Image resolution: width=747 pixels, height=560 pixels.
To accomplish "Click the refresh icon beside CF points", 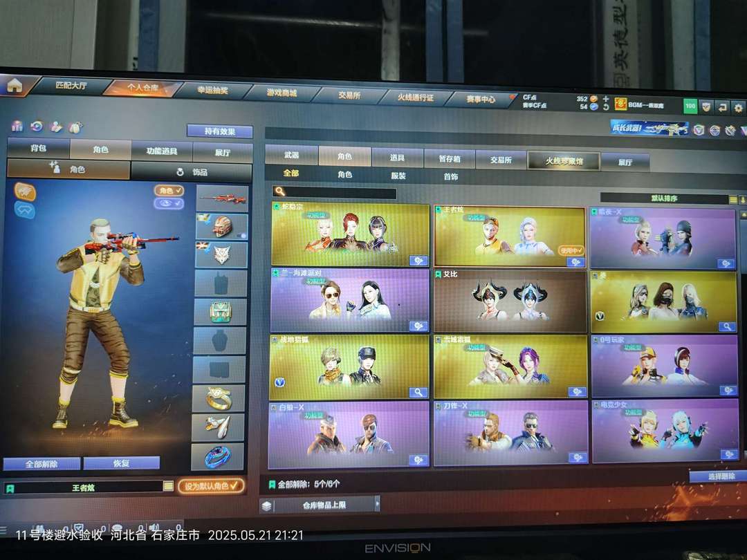I will (x=605, y=107).
